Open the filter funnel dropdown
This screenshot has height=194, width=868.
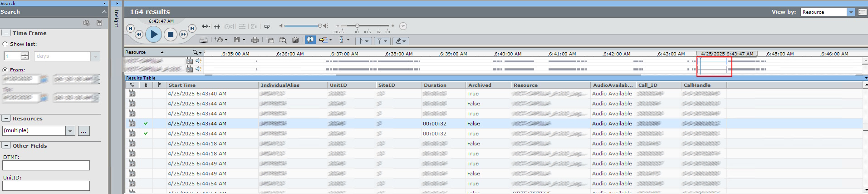382,41
